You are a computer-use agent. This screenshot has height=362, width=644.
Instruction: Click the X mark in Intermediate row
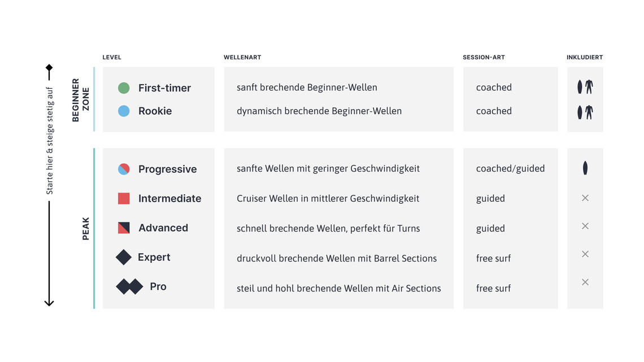point(585,198)
